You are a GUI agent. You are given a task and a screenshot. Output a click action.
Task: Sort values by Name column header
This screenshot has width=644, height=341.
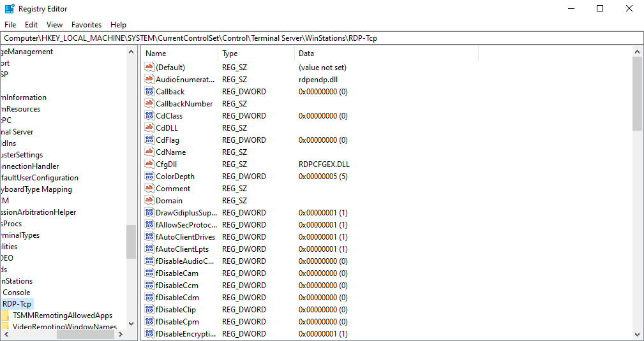coord(180,54)
